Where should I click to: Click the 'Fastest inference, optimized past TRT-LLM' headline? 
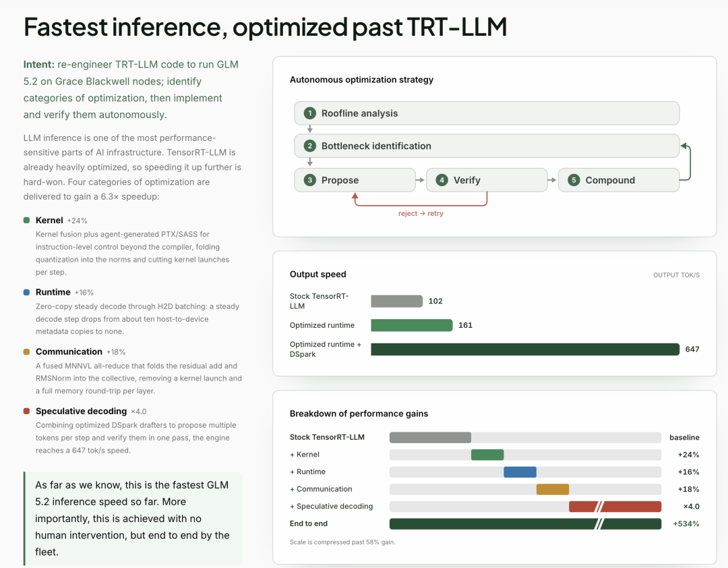[265, 27]
